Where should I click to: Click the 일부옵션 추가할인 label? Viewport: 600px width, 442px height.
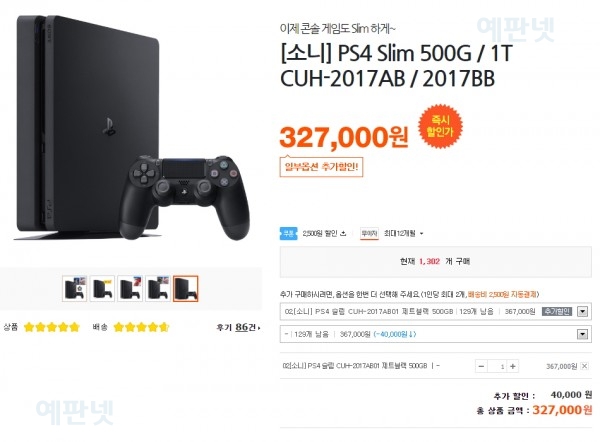(x=321, y=167)
